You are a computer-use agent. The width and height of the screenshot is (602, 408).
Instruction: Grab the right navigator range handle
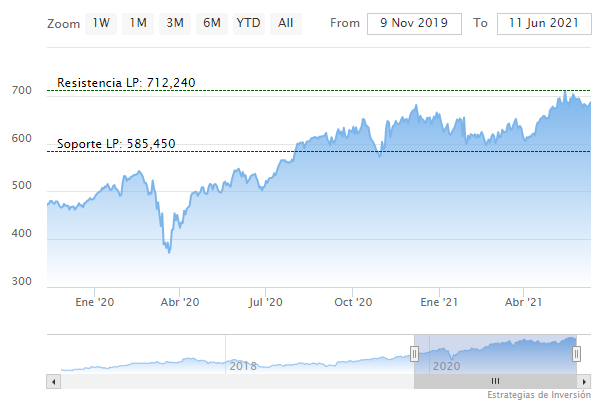pyautogui.click(x=577, y=354)
